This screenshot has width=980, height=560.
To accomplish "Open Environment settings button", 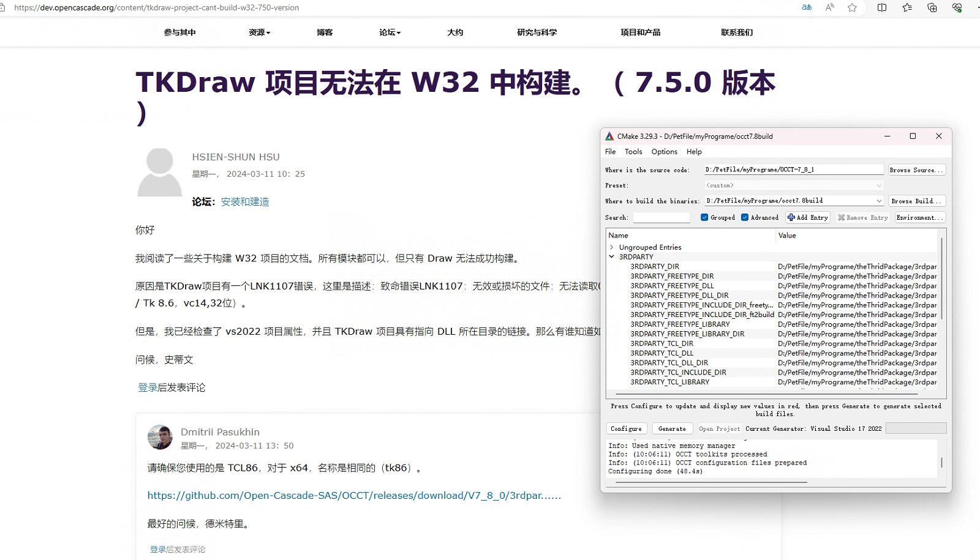I will (920, 217).
